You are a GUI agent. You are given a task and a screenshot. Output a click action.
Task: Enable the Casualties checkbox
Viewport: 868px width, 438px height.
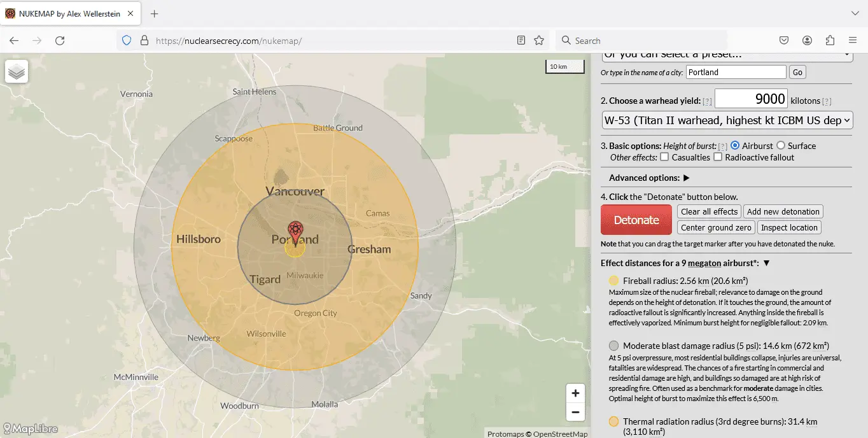tap(664, 157)
